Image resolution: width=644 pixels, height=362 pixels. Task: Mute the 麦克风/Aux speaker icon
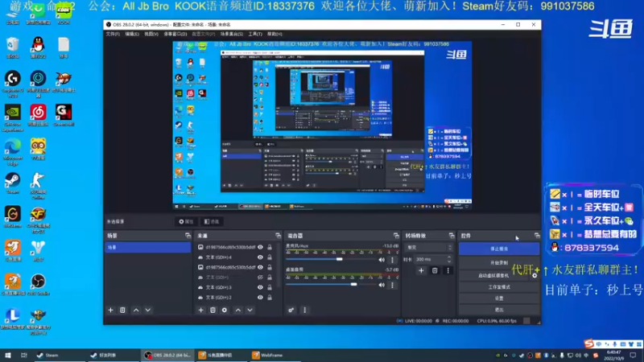[x=382, y=260]
